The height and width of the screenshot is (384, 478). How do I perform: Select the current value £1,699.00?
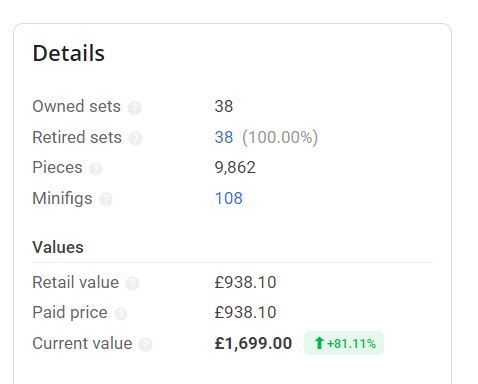point(253,343)
